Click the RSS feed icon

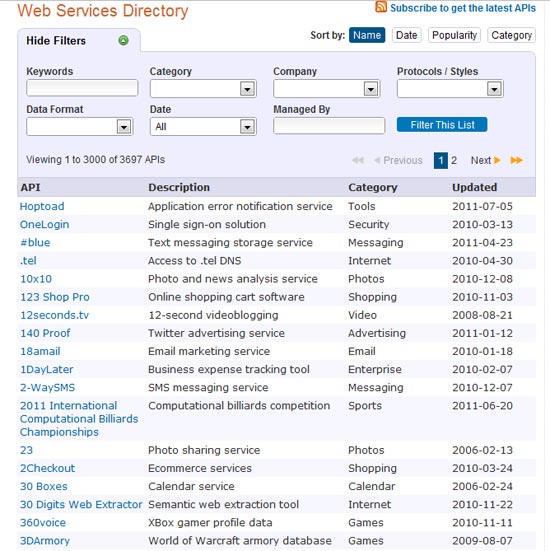pos(381,7)
